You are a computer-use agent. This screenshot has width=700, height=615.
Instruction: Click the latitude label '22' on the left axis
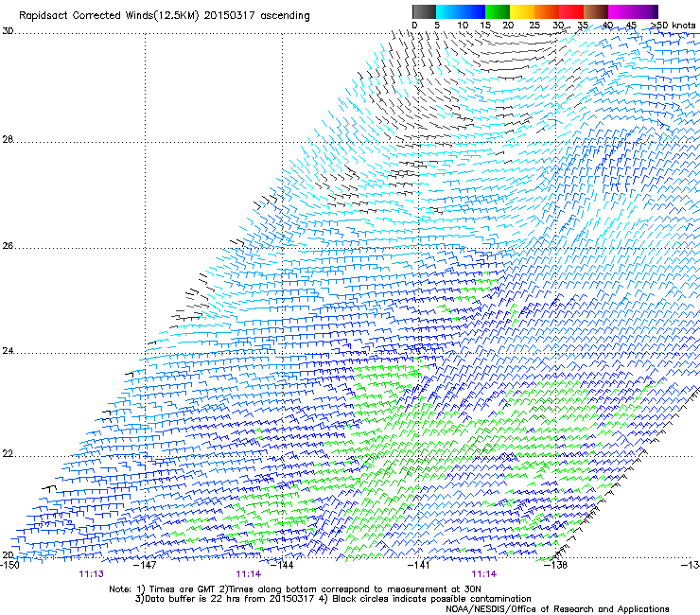click(x=8, y=454)
